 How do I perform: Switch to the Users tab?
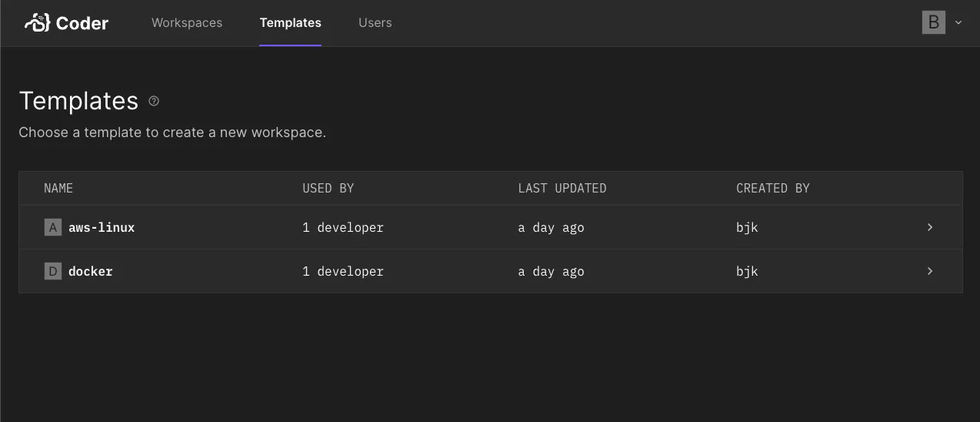point(375,23)
